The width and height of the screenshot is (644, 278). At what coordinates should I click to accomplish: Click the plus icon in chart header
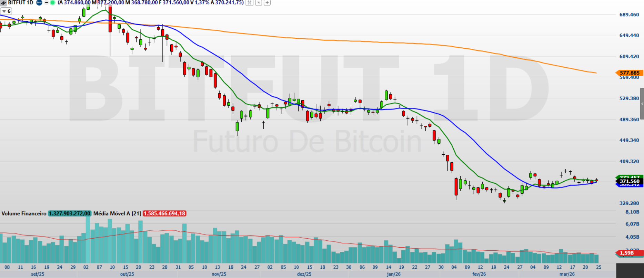[267, 3]
